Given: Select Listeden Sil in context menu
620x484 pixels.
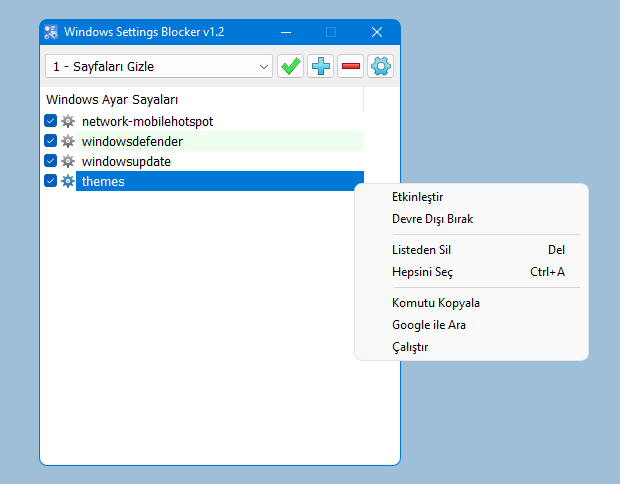Looking at the screenshot, I should (471, 250).
